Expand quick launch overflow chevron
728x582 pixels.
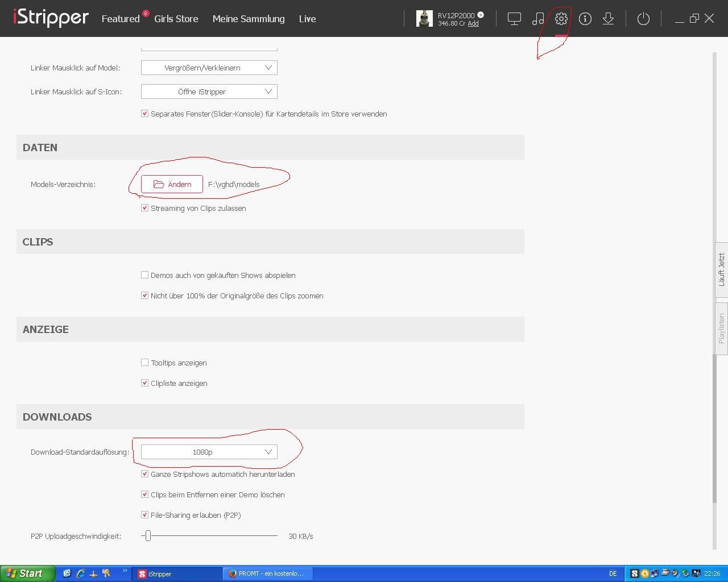(125, 571)
